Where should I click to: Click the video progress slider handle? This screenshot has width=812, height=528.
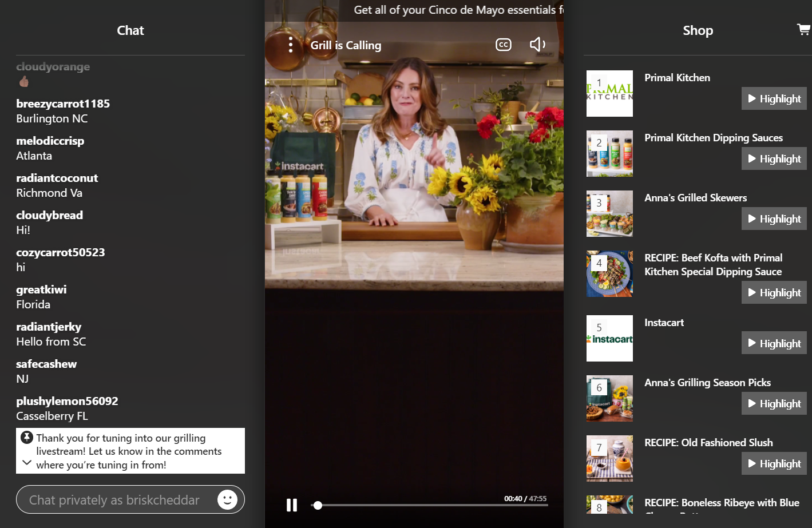pos(318,505)
